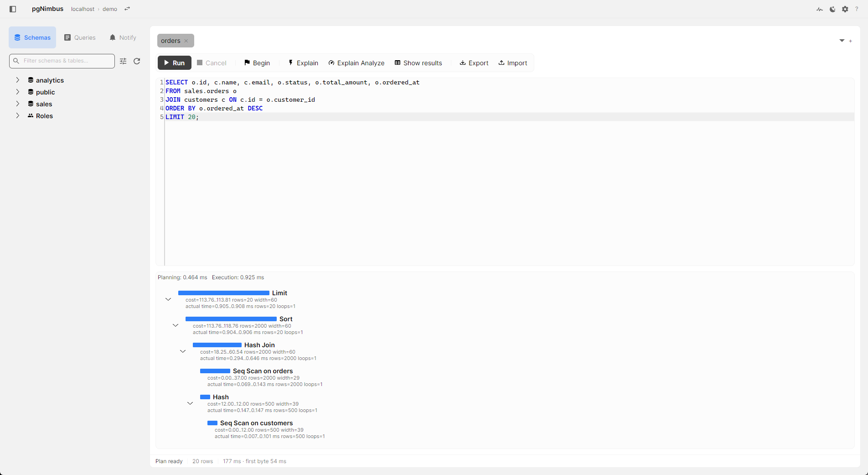Collapse the Hash Join plan node
The height and width of the screenshot is (475, 868).
(183, 351)
